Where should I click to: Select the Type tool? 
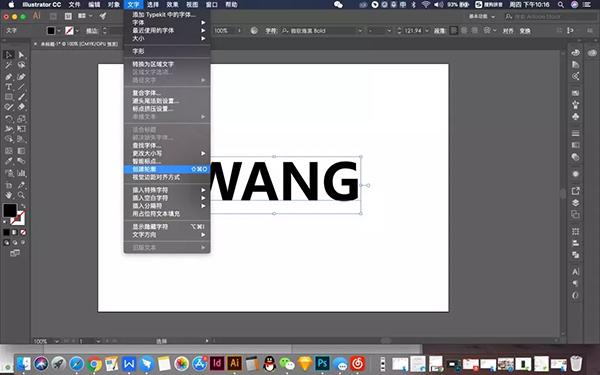pos(9,87)
